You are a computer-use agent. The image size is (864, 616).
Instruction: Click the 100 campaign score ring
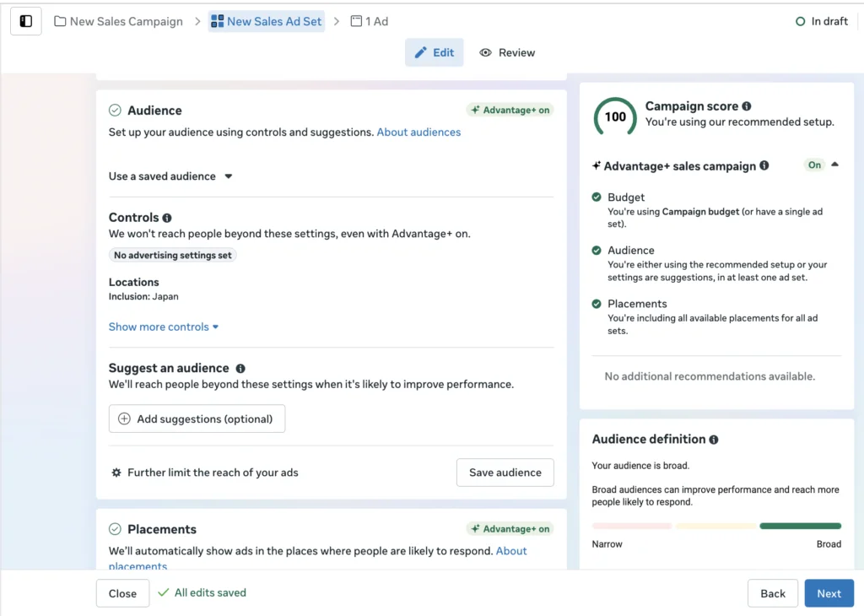point(615,116)
